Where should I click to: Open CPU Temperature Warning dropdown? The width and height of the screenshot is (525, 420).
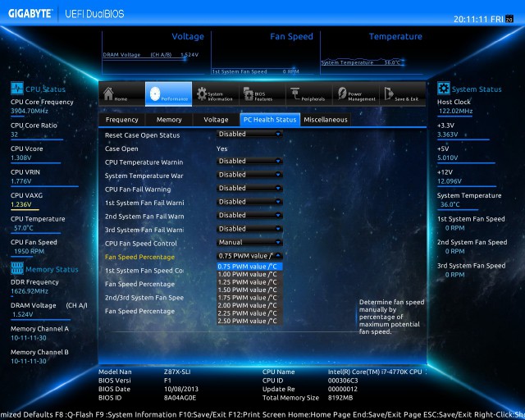249,161
